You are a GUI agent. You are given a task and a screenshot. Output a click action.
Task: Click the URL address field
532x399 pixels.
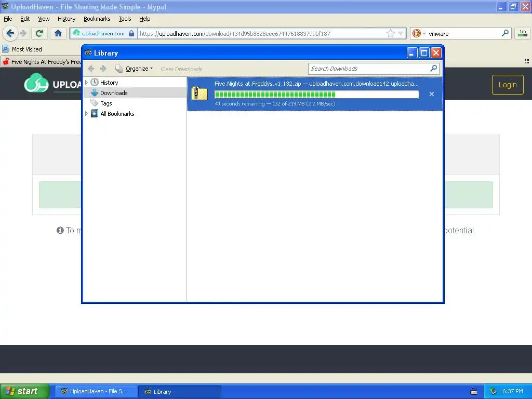[262, 34]
